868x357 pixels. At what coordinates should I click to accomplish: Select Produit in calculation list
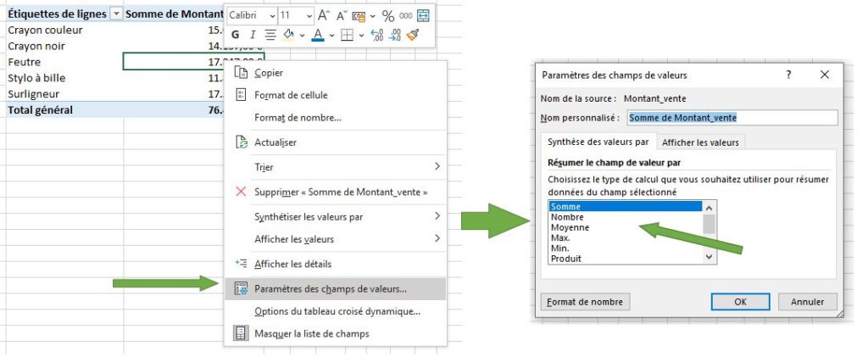click(626, 259)
